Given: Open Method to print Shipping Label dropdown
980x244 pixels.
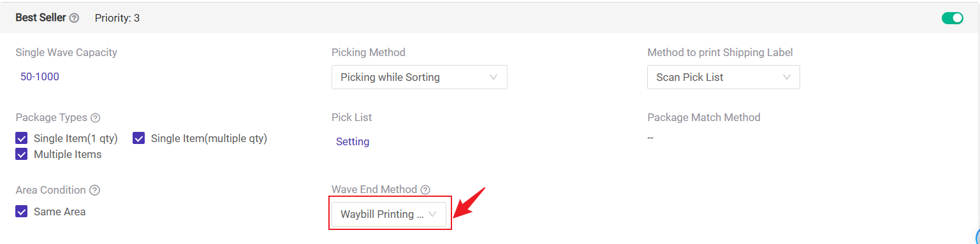Looking at the screenshot, I should pyautogui.click(x=724, y=77).
